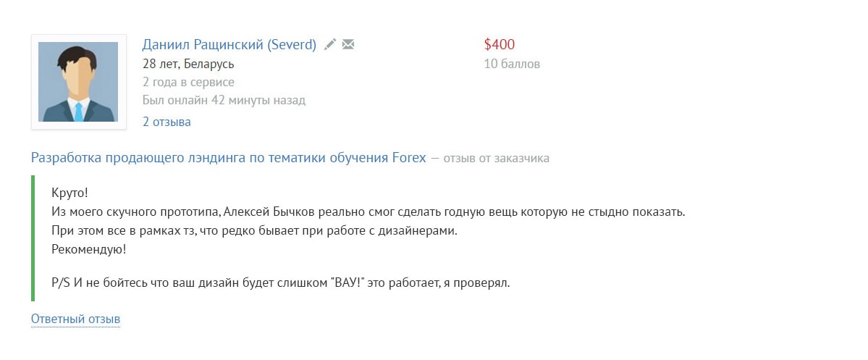Click the 'P/S' postscript marker

61,282
